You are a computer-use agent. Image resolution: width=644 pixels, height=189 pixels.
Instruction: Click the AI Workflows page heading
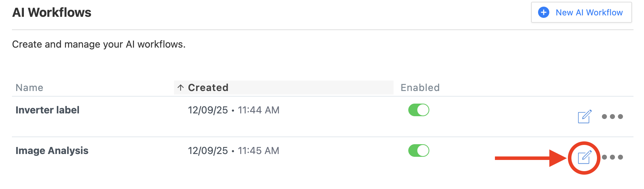coord(52,13)
